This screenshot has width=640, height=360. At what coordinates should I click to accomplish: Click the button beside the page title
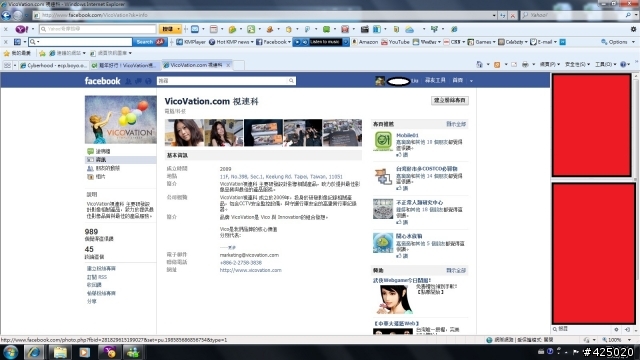[449, 100]
